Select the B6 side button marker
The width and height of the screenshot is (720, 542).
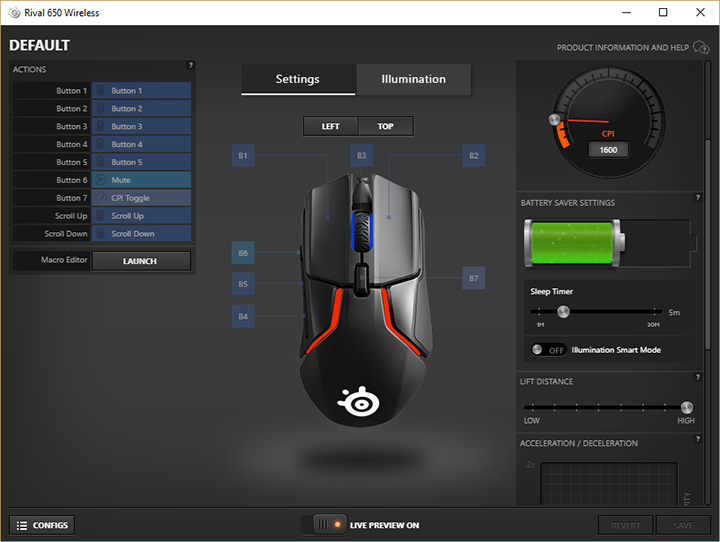[x=243, y=254]
